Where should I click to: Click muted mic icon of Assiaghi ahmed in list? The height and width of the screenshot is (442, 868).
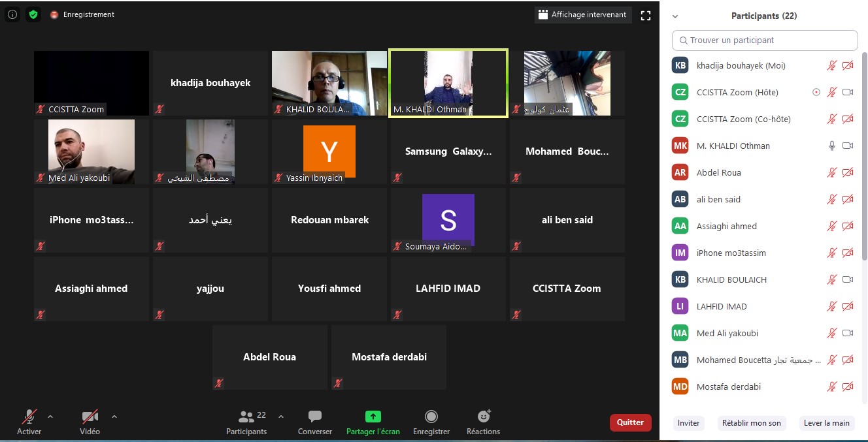[x=832, y=226]
